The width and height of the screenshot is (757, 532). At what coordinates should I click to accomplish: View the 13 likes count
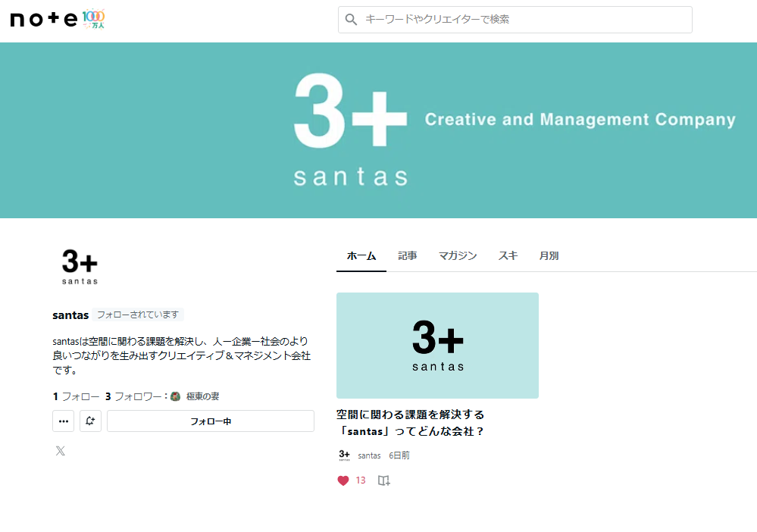pos(361,480)
